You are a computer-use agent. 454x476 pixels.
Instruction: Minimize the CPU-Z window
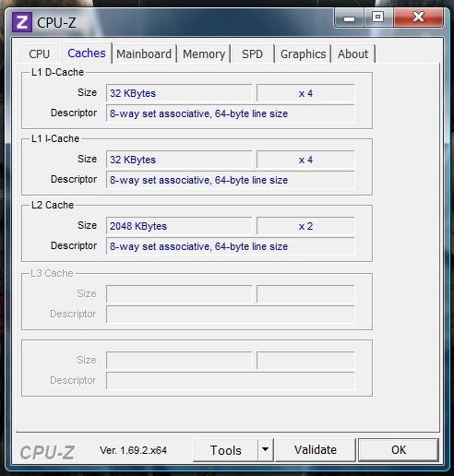pos(349,18)
